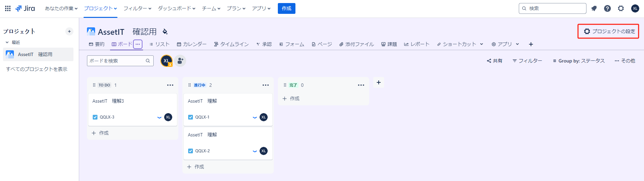Click the blue 作成 button
644x181 pixels.
(x=286, y=8)
